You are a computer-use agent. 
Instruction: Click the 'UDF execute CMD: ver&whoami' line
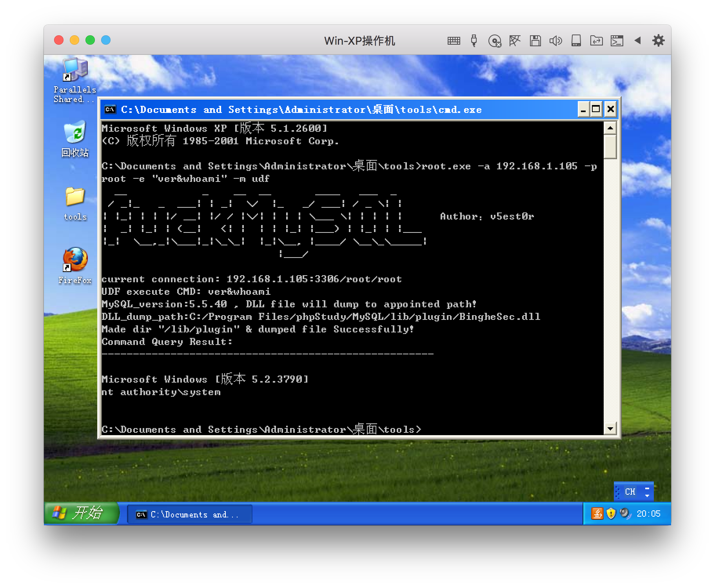(x=186, y=292)
